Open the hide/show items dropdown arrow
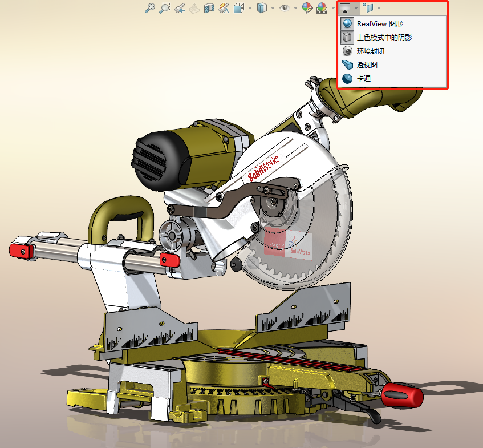483x448 pixels. pyautogui.click(x=295, y=8)
